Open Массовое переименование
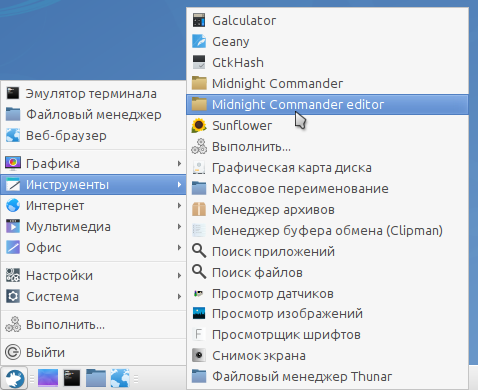Image resolution: width=478 pixels, height=390 pixels. [x=327, y=188]
